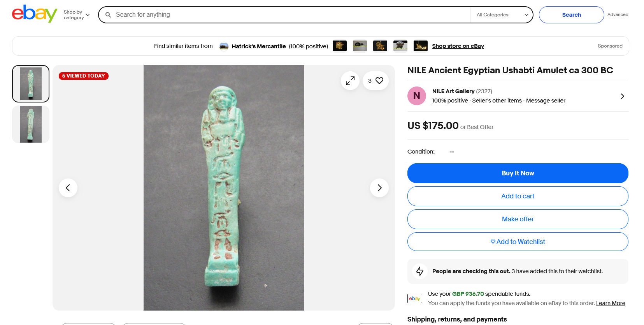644x325 pixels.
Task: Open the Shop store on eBay link
Action: point(458,46)
